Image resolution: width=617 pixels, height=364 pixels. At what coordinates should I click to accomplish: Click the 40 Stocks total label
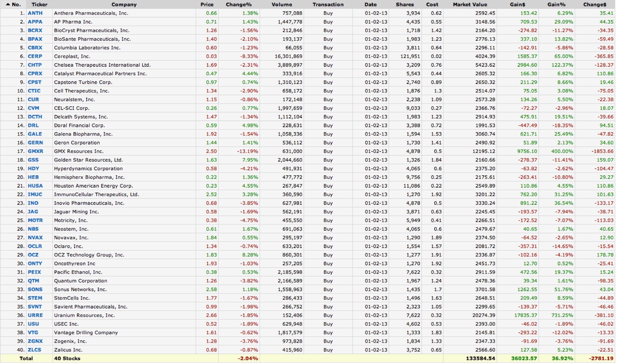pos(67,359)
